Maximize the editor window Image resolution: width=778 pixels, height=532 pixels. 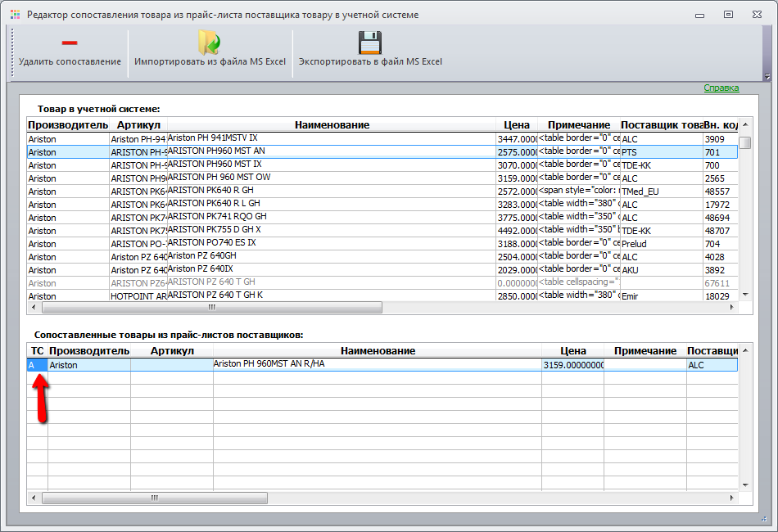click(x=728, y=15)
